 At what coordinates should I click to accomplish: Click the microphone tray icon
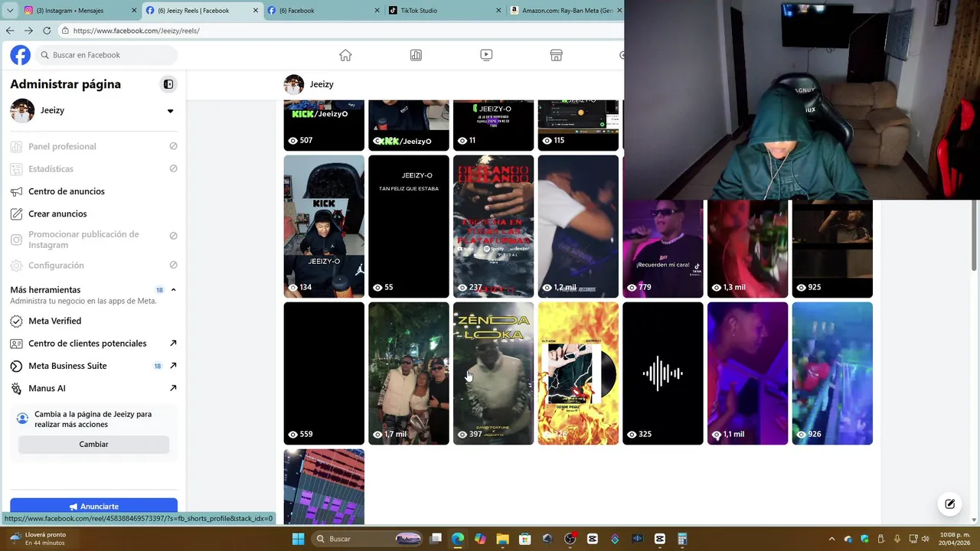897,539
